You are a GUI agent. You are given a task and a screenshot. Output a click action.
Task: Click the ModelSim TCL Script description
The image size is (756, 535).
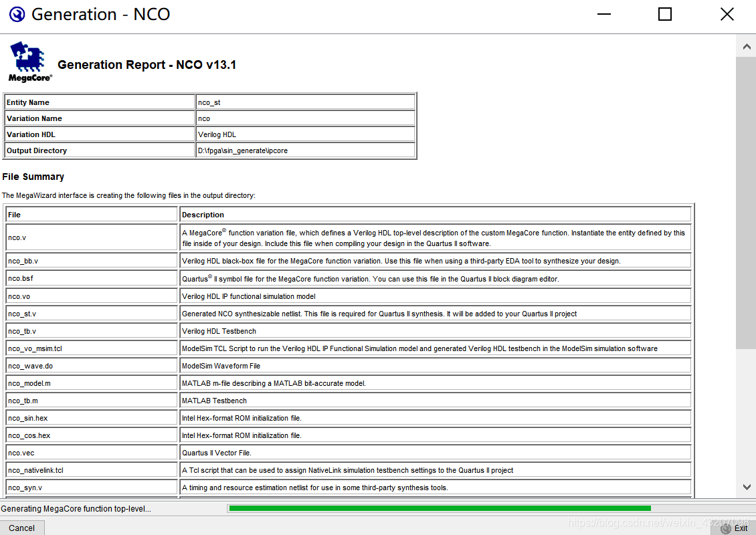pyautogui.click(x=419, y=348)
